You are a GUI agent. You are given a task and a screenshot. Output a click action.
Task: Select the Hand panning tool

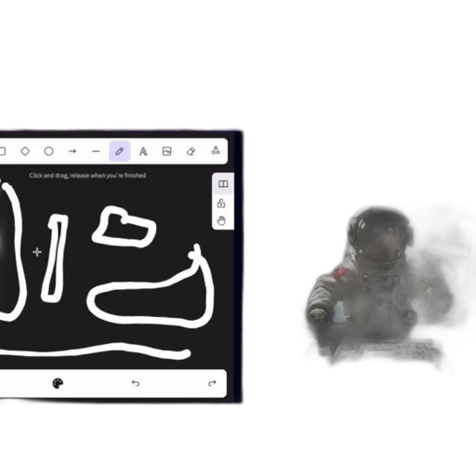[x=221, y=220]
